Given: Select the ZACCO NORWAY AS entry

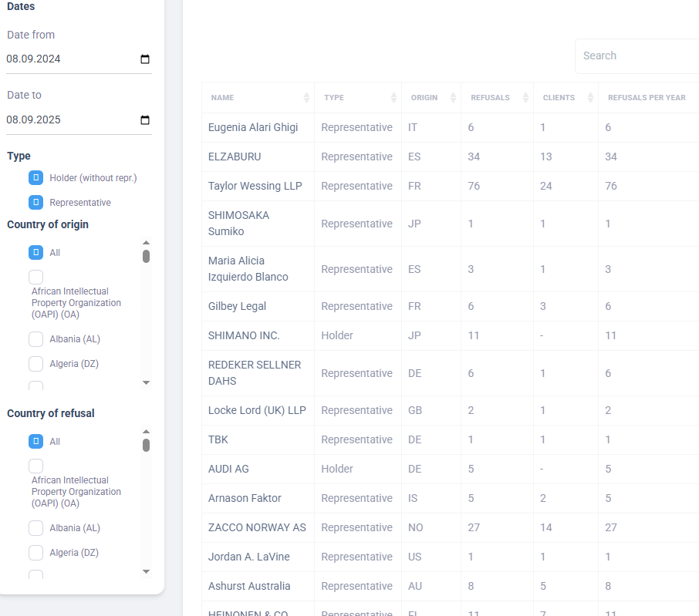Looking at the screenshot, I should (257, 527).
